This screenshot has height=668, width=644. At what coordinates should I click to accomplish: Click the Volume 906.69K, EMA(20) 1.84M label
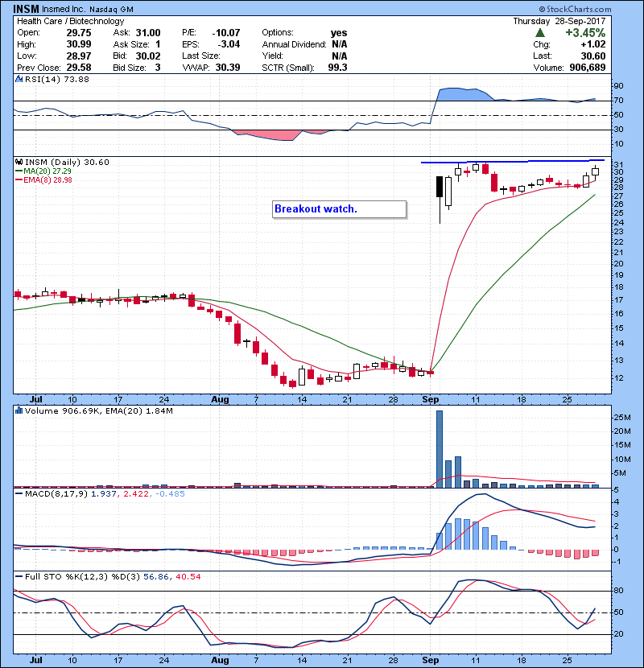pyautogui.click(x=98, y=411)
